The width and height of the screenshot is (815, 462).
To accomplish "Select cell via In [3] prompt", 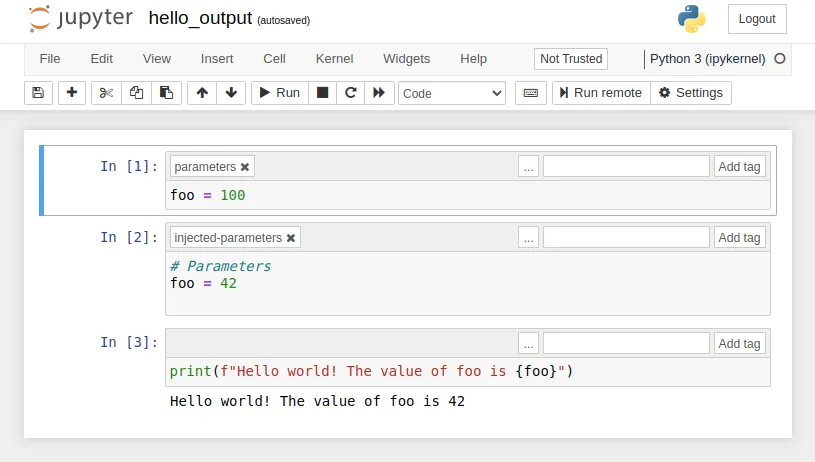I will [x=129, y=342].
